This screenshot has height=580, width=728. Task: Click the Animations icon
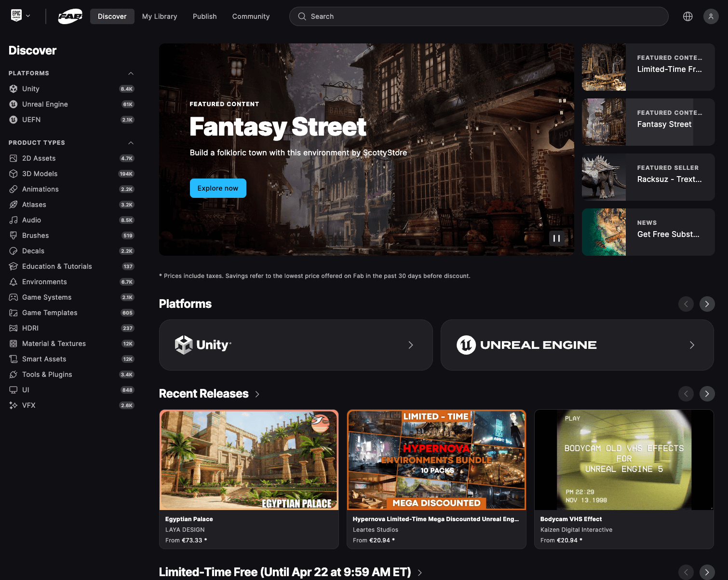tap(13, 189)
